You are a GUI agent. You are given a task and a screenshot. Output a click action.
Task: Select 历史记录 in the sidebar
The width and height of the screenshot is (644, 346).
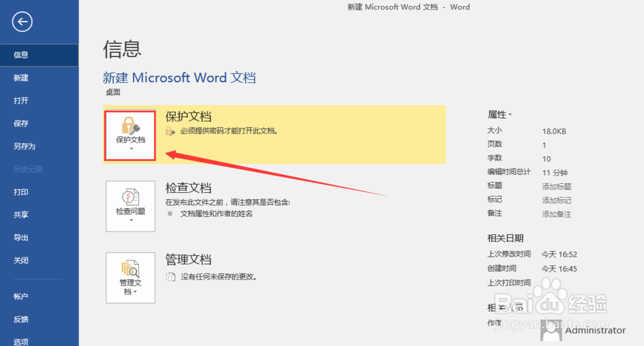(39, 169)
